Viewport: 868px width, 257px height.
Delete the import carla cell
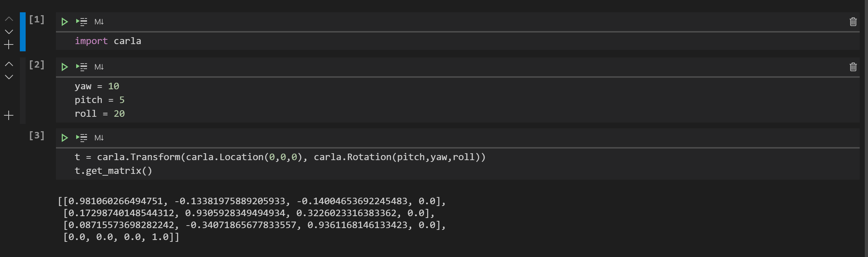(x=852, y=22)
